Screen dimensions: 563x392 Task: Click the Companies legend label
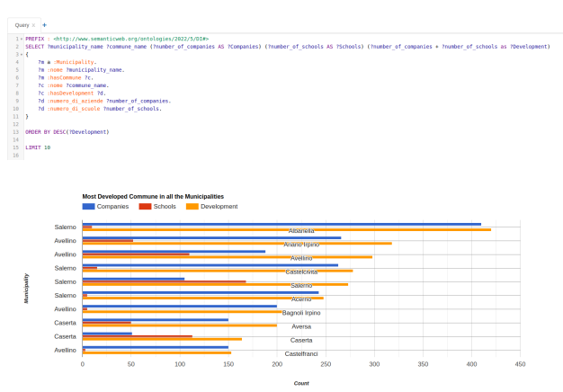pyautogui.click(x=112, y=207)
